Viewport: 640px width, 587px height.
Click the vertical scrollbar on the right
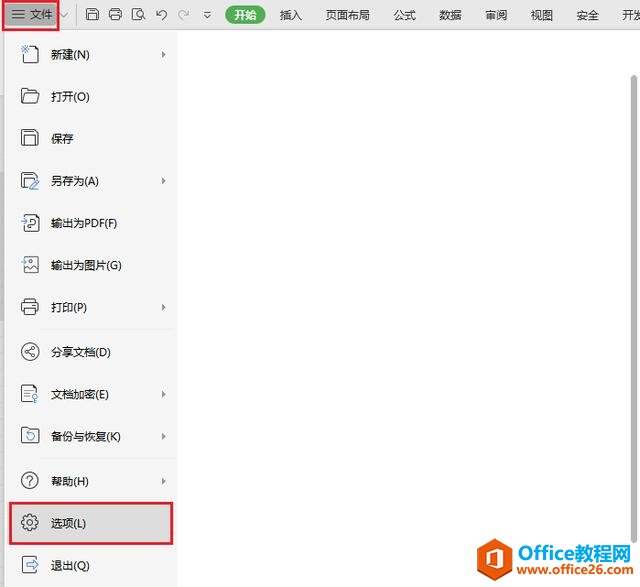click(x=633, y=309)
